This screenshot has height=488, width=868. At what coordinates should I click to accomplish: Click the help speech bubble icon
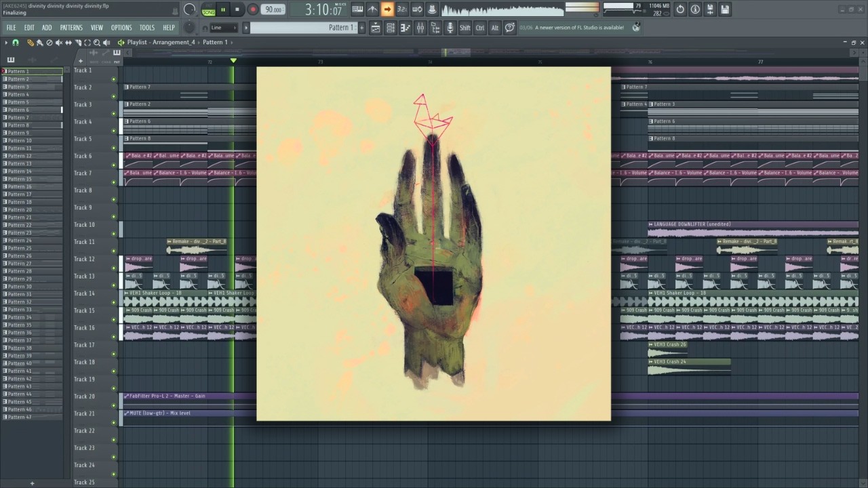pyautogui.click(x=509, y=28)
